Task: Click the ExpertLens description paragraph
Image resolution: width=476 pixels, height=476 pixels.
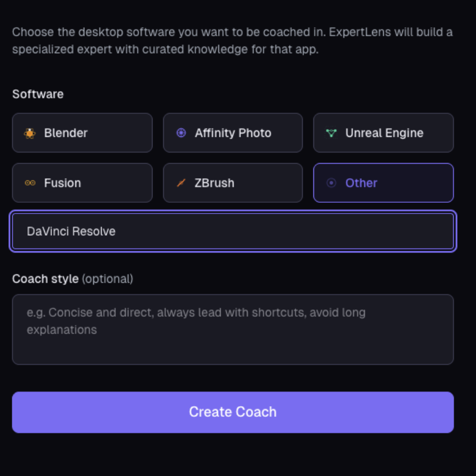Action: [x=232, y=40]
